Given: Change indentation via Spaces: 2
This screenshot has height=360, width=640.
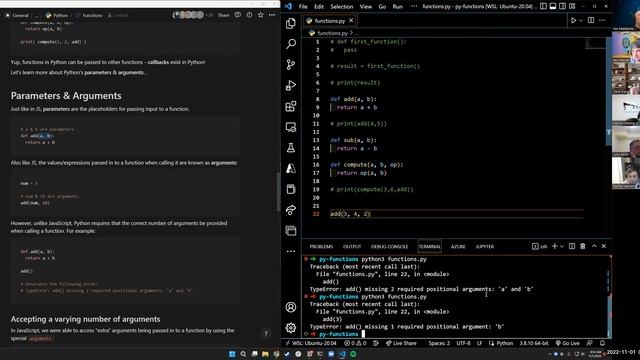Looking at the screenshot, I should click(439, 343).
